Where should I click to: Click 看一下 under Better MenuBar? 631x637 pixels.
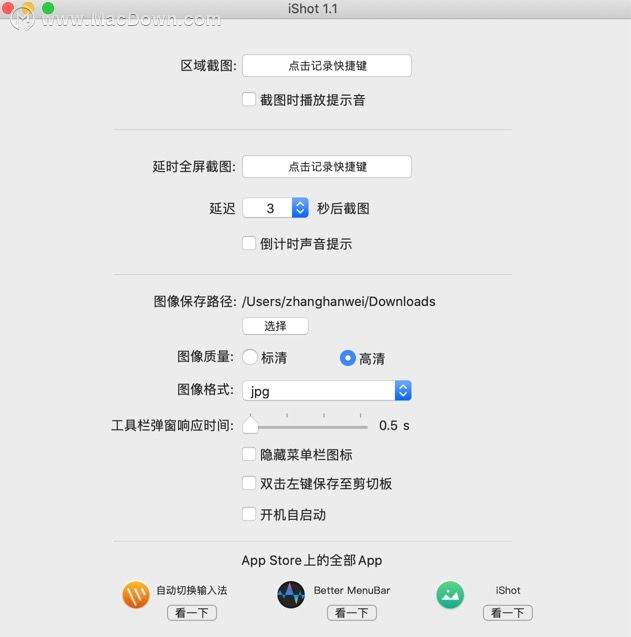352,613
